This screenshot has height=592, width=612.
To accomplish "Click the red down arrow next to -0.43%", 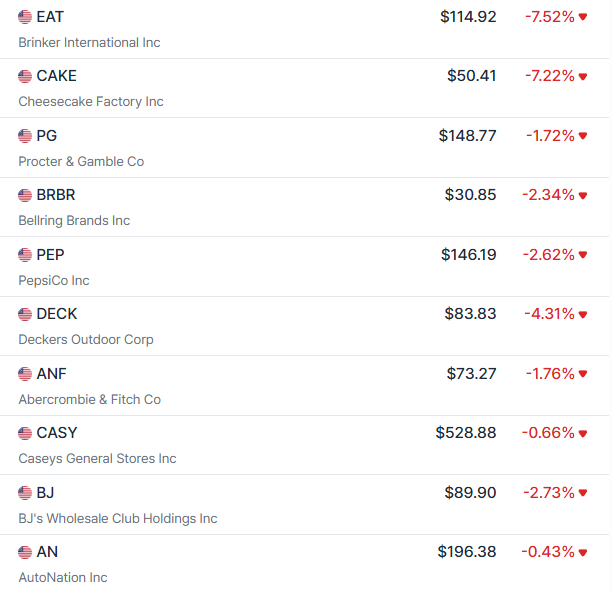I will pos(583,552).
